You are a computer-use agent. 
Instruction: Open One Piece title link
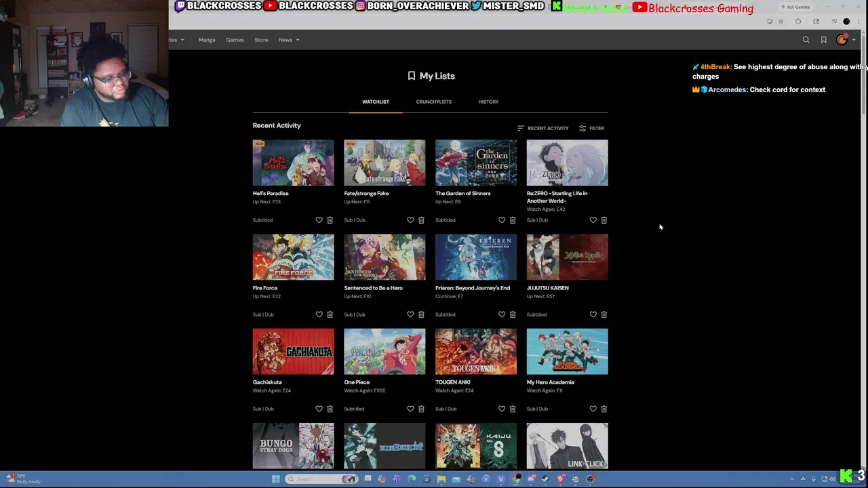click(357, 382)
